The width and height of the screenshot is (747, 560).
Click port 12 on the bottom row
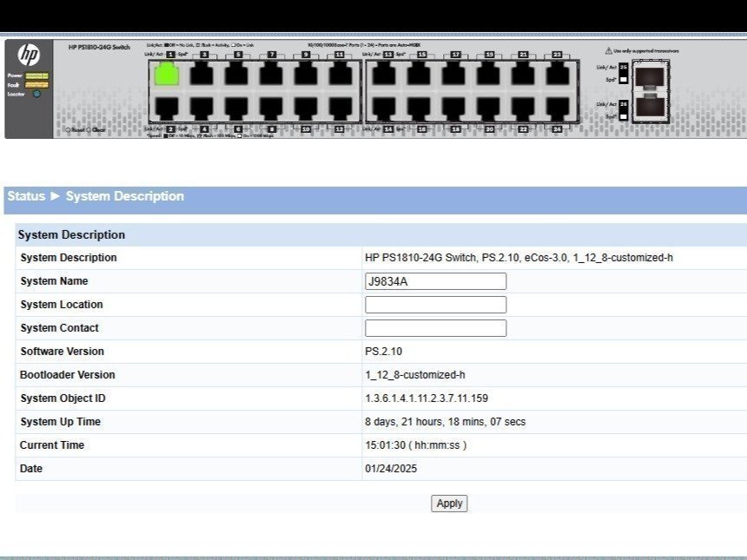(340, 108)
